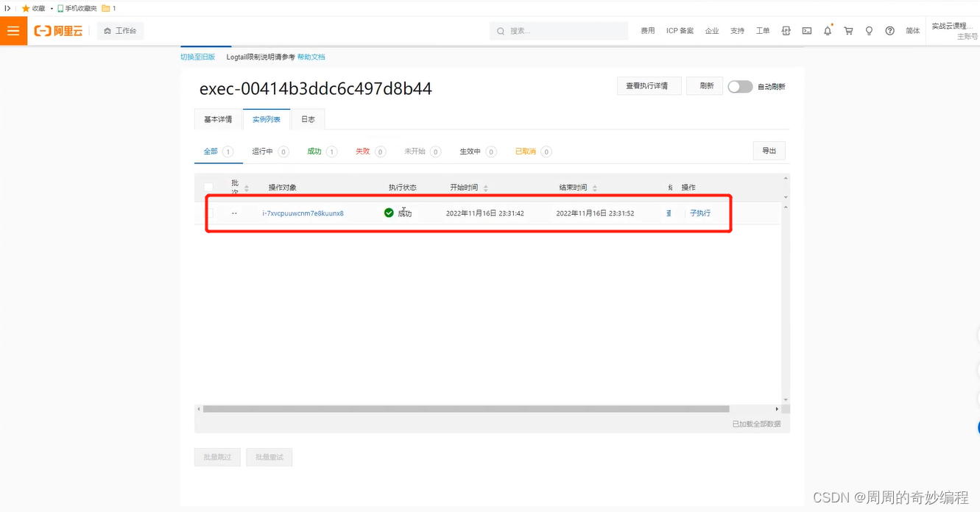Switch to the 日志 tab
The height and width of the screenshot is (512, 980).
[308, 118]
